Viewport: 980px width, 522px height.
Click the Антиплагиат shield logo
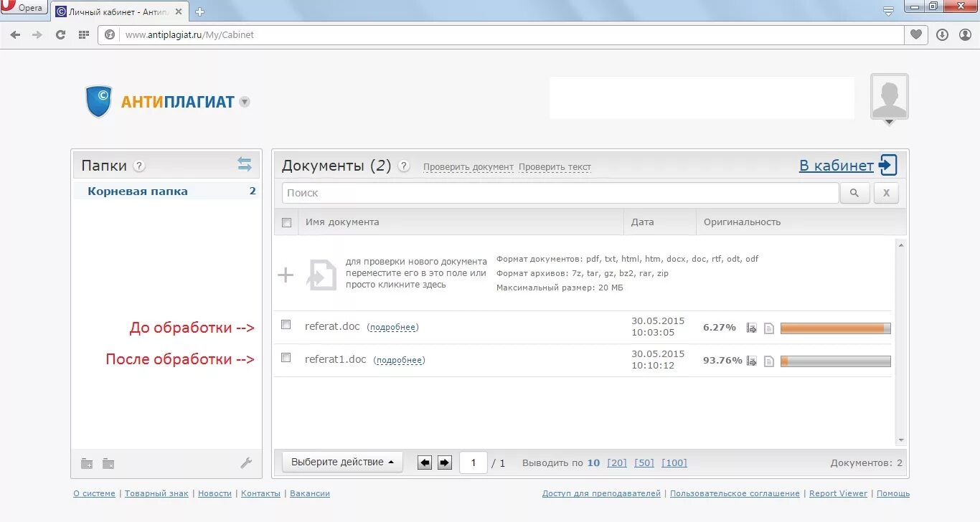click(99, 102)
